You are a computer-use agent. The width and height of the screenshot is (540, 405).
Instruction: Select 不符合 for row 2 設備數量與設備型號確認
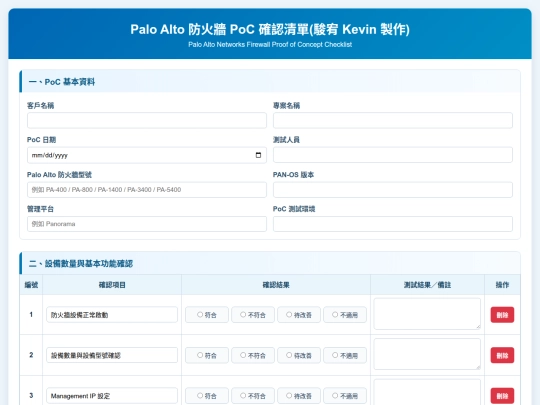[253, 355]
